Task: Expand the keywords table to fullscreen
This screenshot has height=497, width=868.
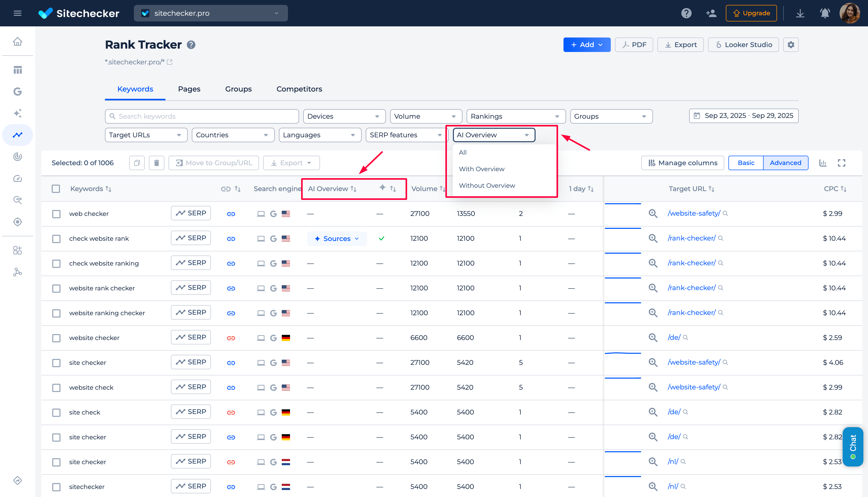Action: pyautogui.click(x=842, y=163)
